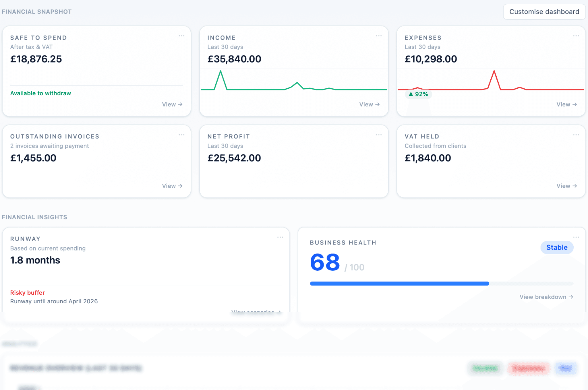View Safe to Spend details

pos(172,104)
